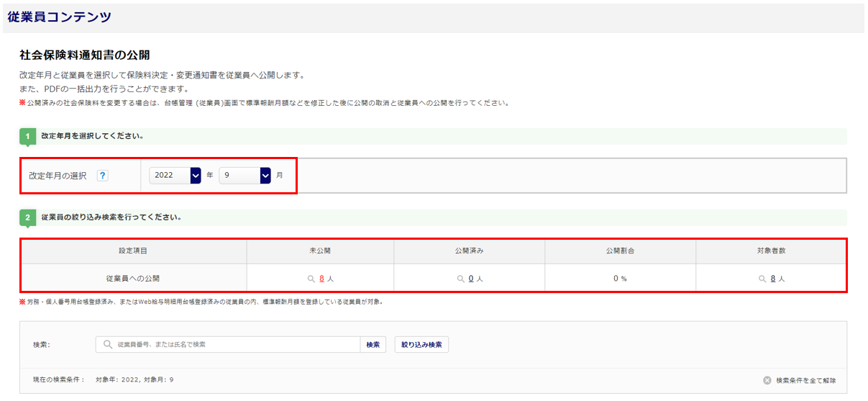Click the 絞り込み検索 button
Image resolution: width=868 pixels, height=401 pixels.
coord(421,344)
